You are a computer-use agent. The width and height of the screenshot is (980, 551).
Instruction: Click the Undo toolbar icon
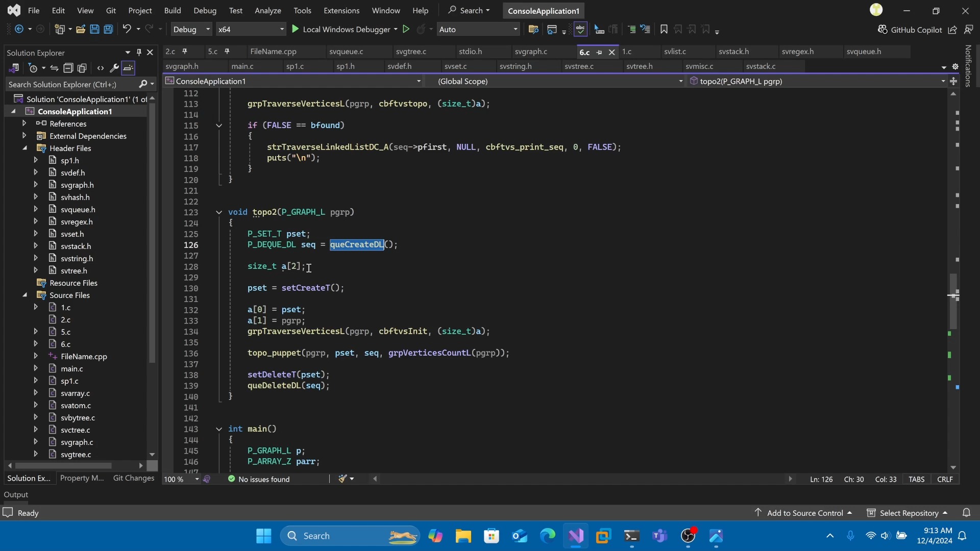pyautogui.click(x=127, y=30)
